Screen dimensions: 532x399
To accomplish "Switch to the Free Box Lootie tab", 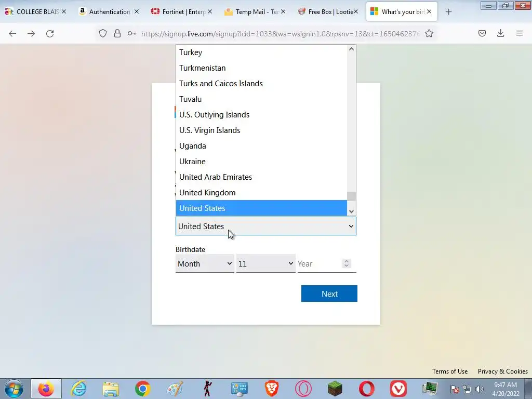I will point(329,11).
